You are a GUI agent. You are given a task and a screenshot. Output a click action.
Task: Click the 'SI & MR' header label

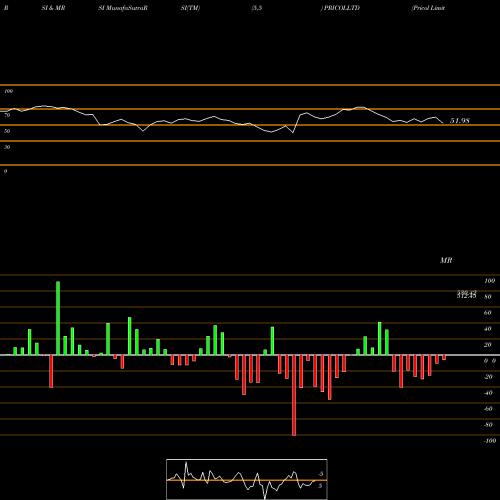point(53,8)
